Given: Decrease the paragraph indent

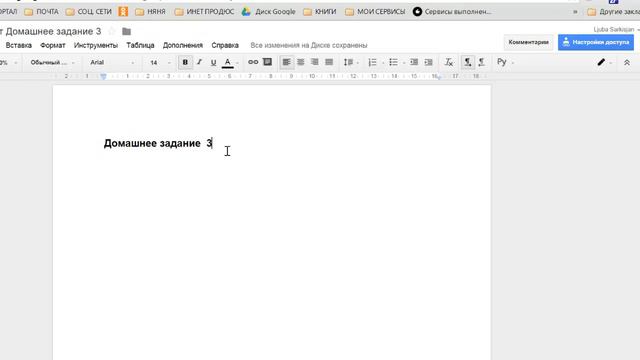Looking at the screenshot, I should (414, 62).
